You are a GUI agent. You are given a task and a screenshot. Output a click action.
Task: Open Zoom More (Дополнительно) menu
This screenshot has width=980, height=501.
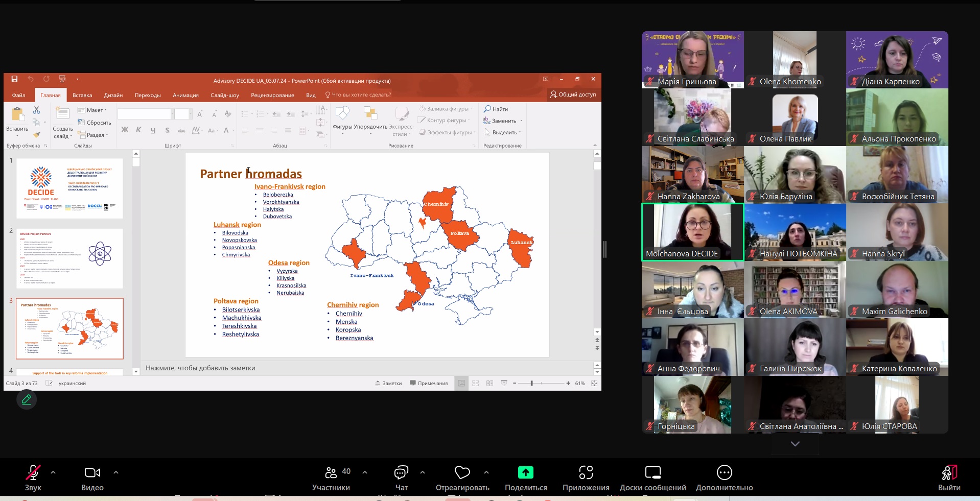[725, 479]
